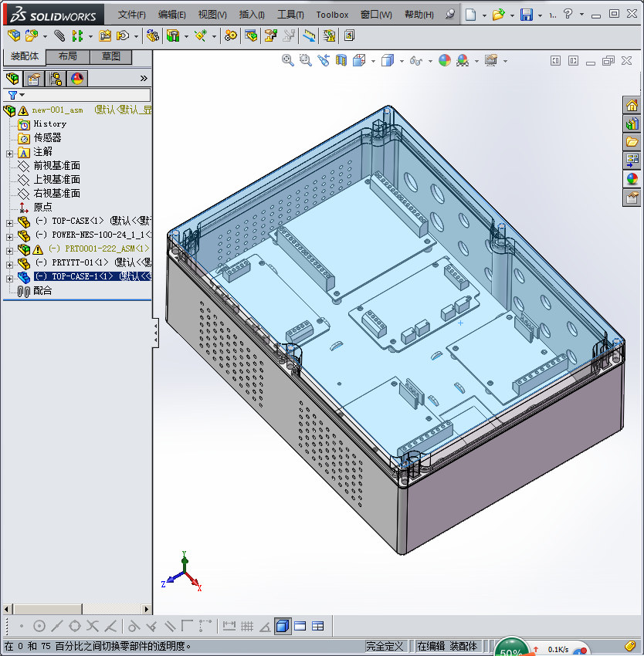The width and height of the screenshot is (644, 656).
Task: Click the Show Hidden Components icon
Action: [x=153, y=36]
